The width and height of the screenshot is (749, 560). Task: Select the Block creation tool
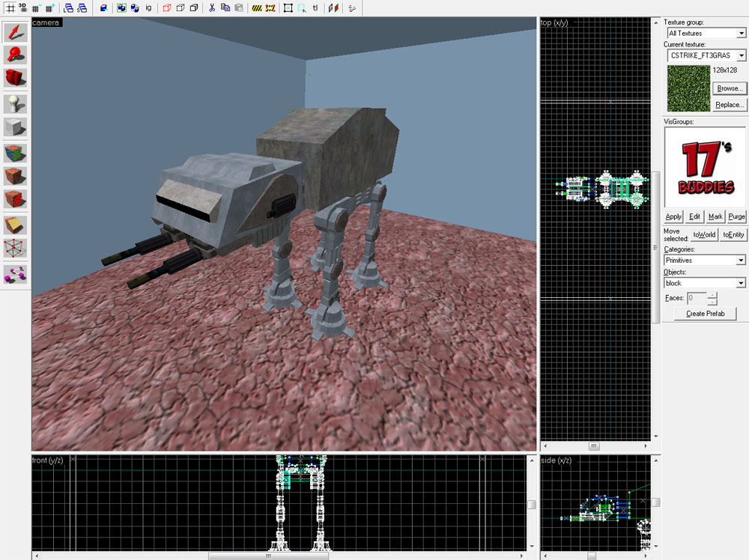15,127
